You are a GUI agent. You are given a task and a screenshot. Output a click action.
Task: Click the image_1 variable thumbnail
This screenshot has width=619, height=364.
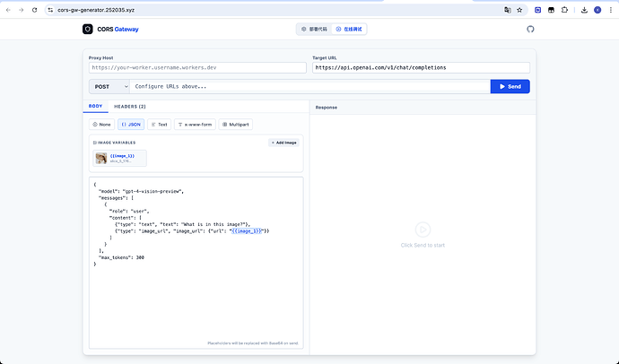(x=101, y=158)
